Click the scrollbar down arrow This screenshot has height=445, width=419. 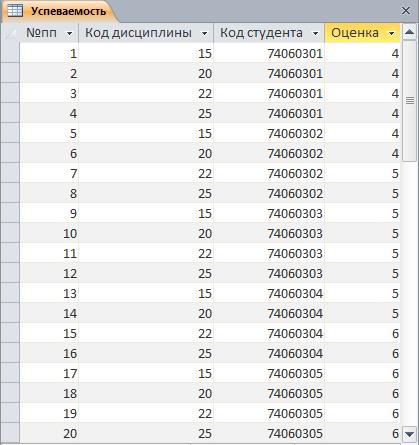(409, 434)
